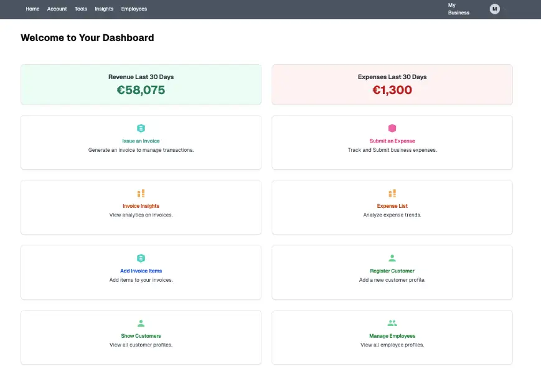Image resolution: width=541 pixels, height=392 pixels.
Task: Open the Manage Employees link
Action: coord(392,336)
